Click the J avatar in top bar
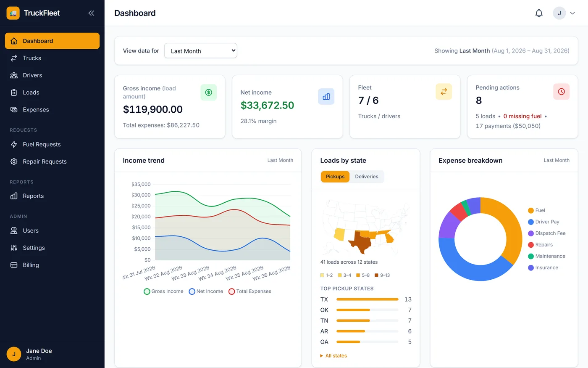588x368 pixels. click(559, 13)
